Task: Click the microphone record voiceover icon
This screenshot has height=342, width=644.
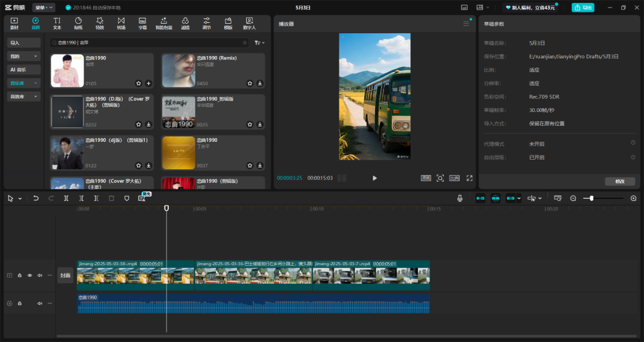Action: (460, 198)
